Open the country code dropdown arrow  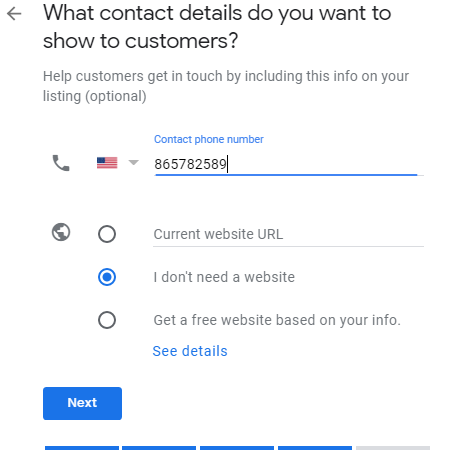[x=133, y=163]
